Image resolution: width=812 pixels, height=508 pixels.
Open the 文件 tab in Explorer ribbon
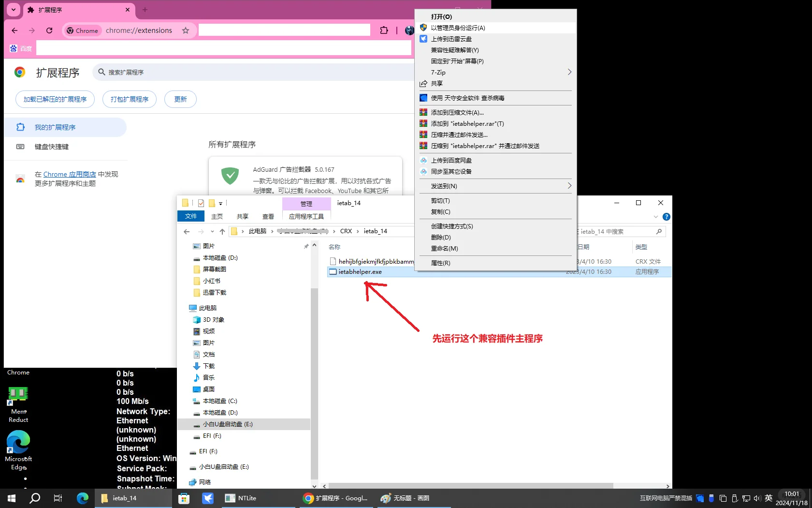coord(191,216)
